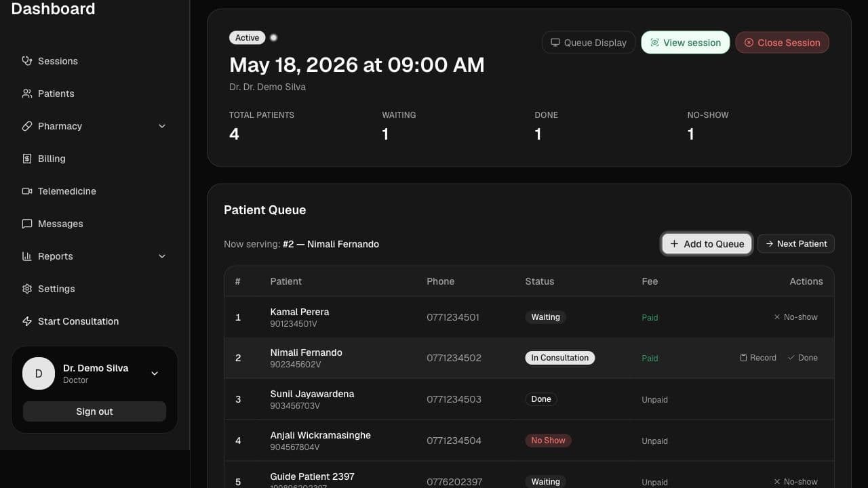Close the active session

[x=783, y=43]
